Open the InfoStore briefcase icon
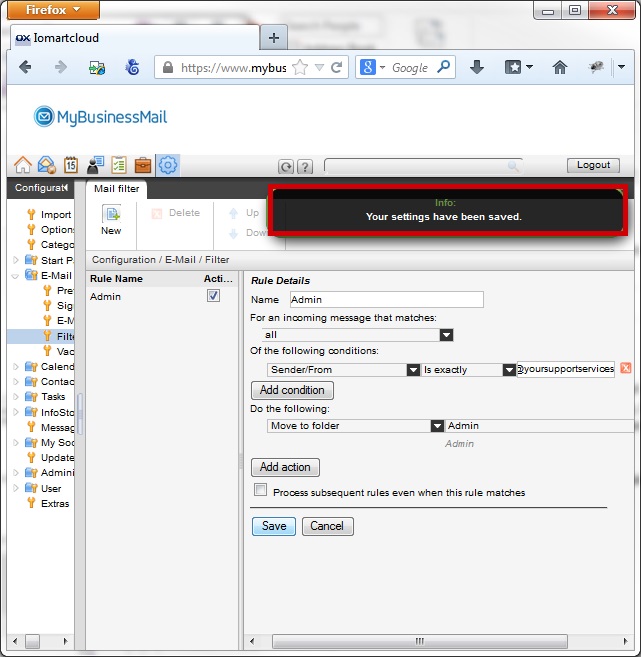The height and width of the screenshot is (657, 641). tap(143, 166)
